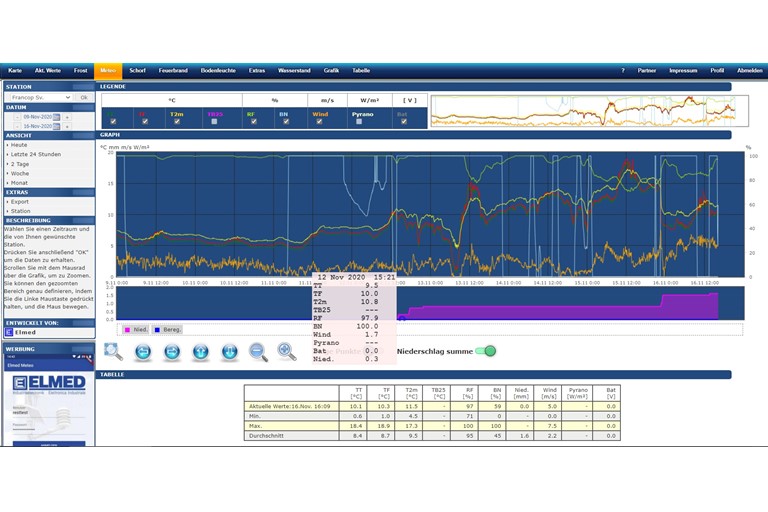Click the Aktuelle Werte:16.Nov. 16:09 row label

pyautogui.click(x=289, y=406)
